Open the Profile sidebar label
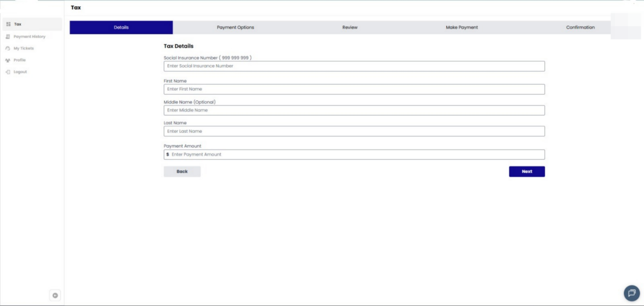The image size is (644, 306). (20, 60)
